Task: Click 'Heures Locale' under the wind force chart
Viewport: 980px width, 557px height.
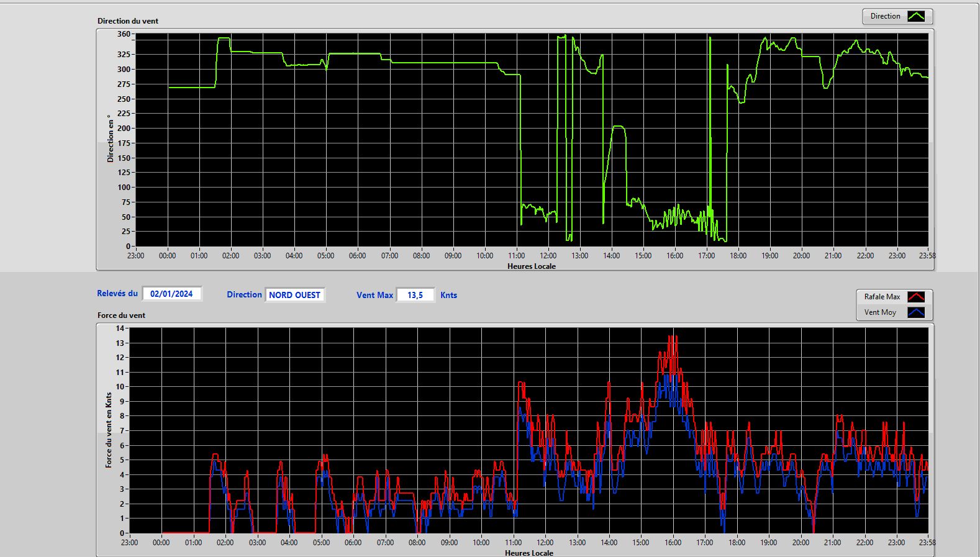Action: click(529, 553)
